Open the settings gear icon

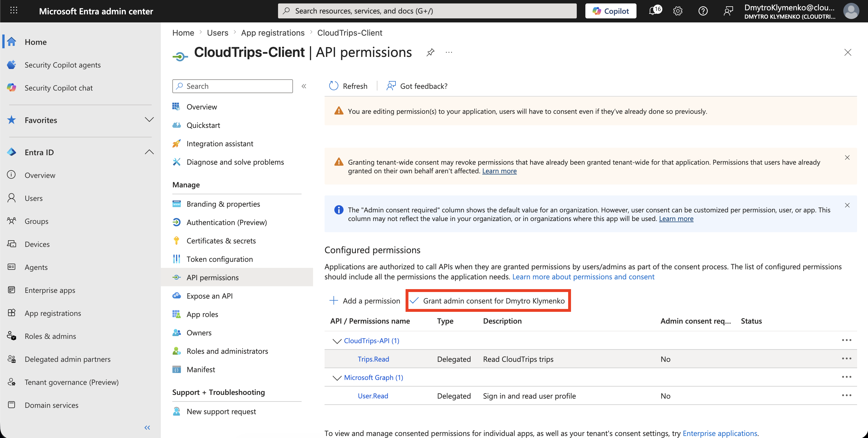678,11
